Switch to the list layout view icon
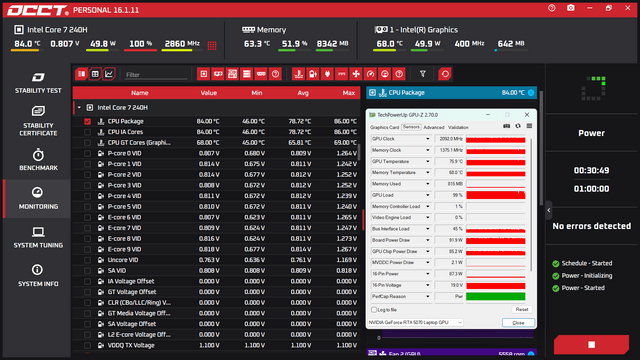This screenshot has width=640, height=360. click(81, 74)
